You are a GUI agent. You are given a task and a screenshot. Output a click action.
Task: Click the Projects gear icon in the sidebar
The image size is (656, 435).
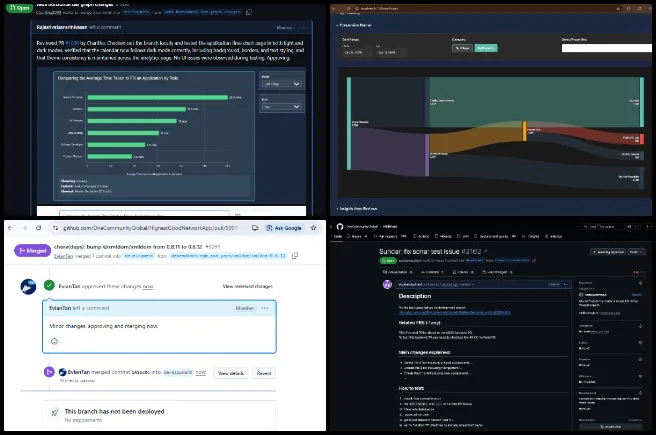640,359
